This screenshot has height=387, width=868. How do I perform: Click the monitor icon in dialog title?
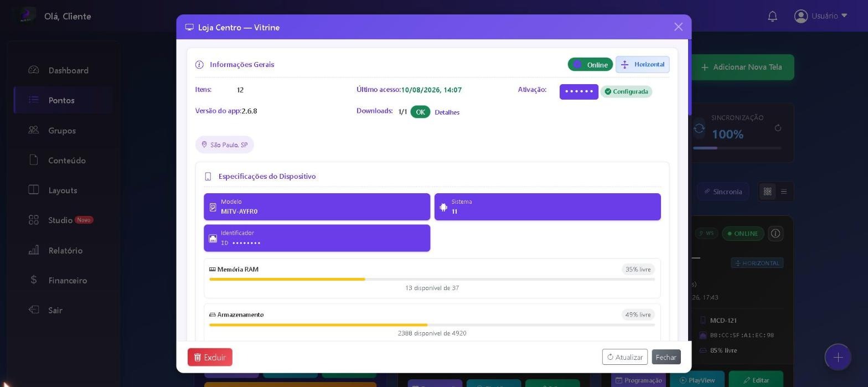coord(189,27)
